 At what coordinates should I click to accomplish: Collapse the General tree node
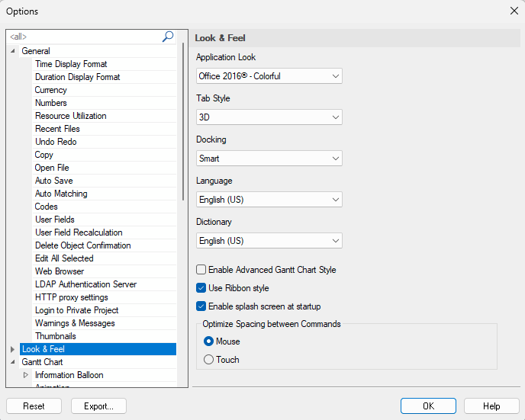(12, 51)
